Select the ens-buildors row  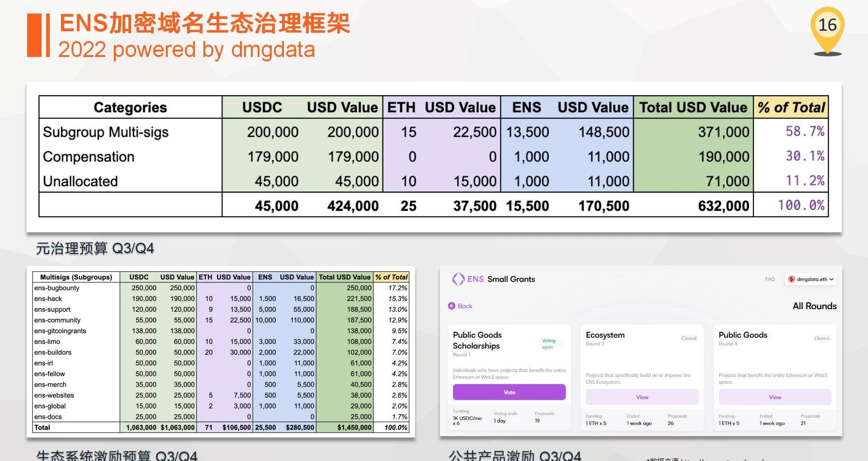point(221,353)
